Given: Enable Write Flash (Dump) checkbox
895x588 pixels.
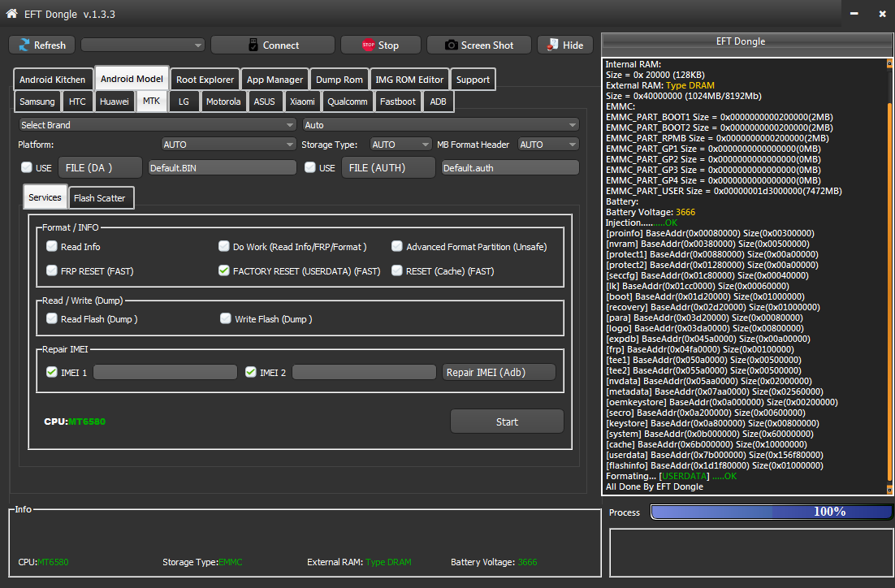Looking at the screenshot, I should pyautogui.click(x=226, y=318).
